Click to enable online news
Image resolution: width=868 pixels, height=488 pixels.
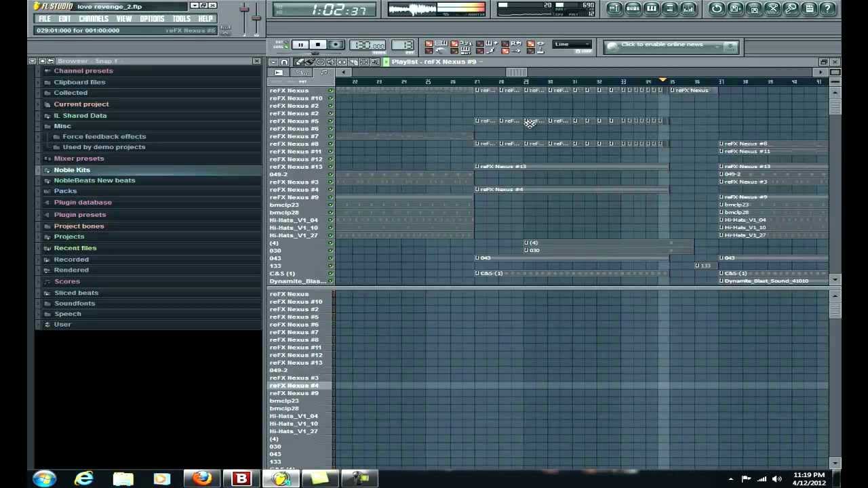(x=661, y=45)
